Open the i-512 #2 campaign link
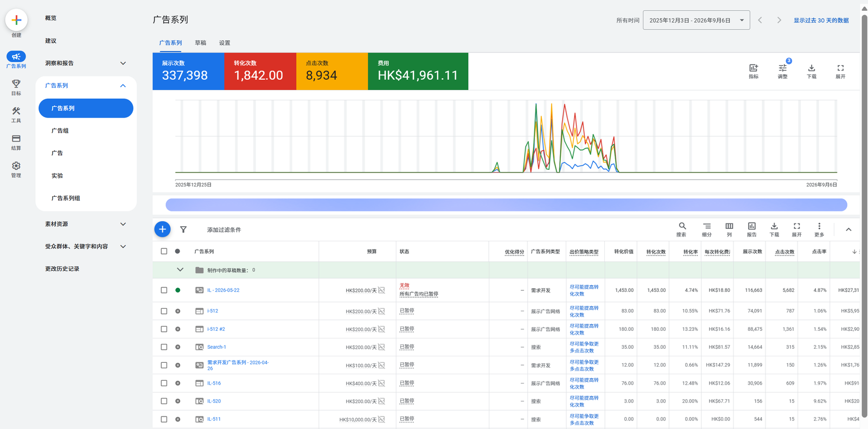The height and width of the screenshot is (429, 868). coord(216,329)
